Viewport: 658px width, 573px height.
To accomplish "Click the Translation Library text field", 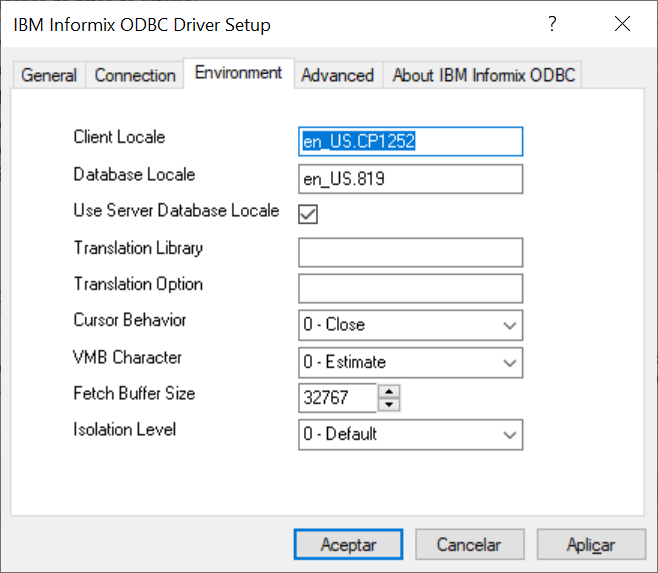I will 410,252.
